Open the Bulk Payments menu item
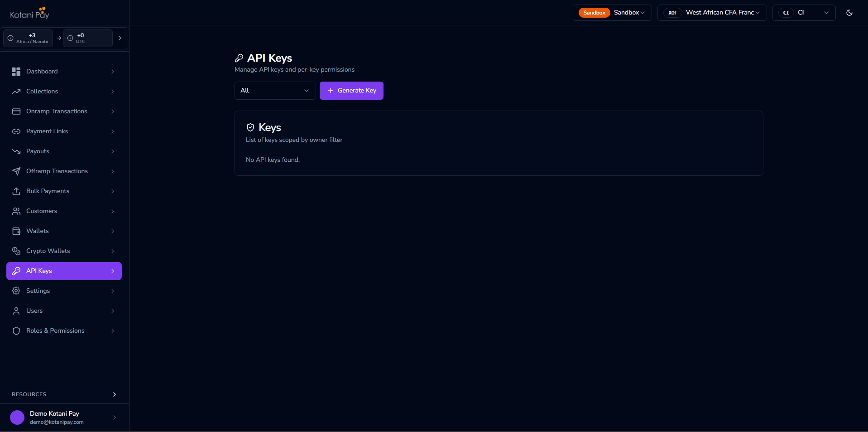Viewport: 868px width, 432px height. [x=64, y=191]
